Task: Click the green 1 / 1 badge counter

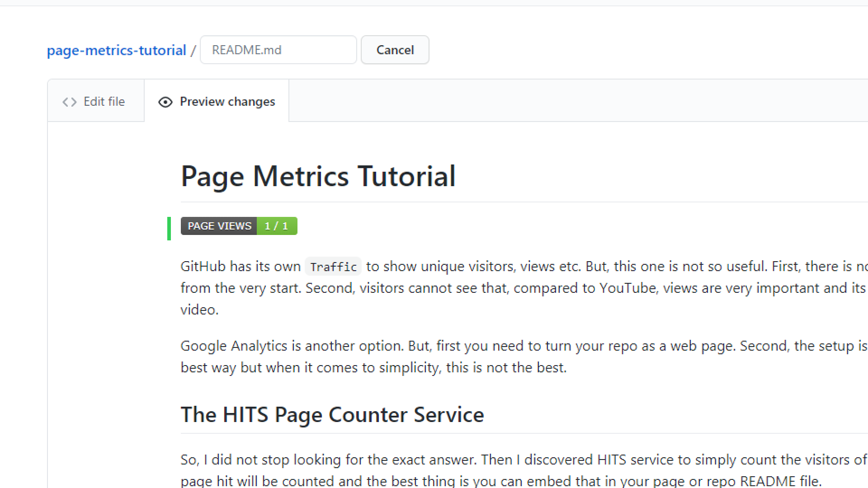Action: point(277,226)
